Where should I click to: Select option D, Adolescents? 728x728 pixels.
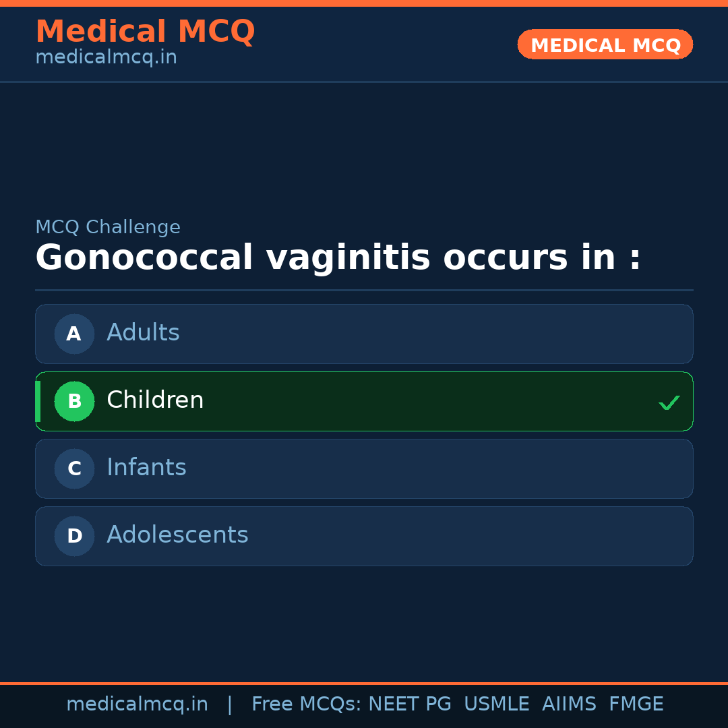point(364,536)
